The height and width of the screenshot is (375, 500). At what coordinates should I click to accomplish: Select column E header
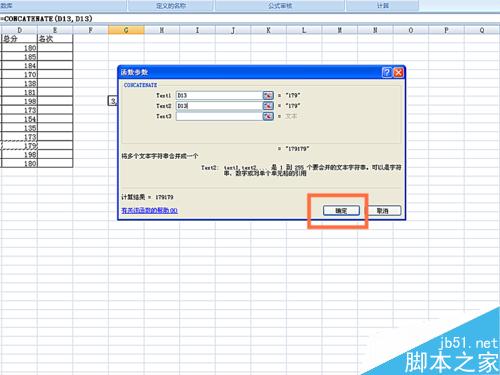55,30
